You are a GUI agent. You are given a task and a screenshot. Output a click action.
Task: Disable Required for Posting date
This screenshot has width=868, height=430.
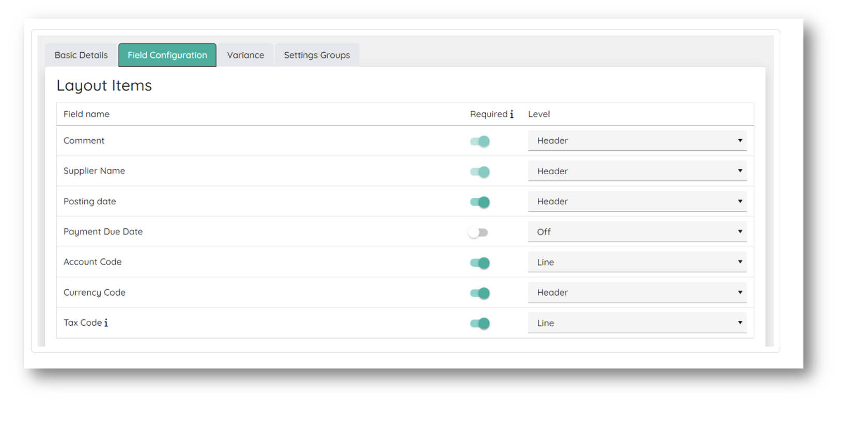479,202
